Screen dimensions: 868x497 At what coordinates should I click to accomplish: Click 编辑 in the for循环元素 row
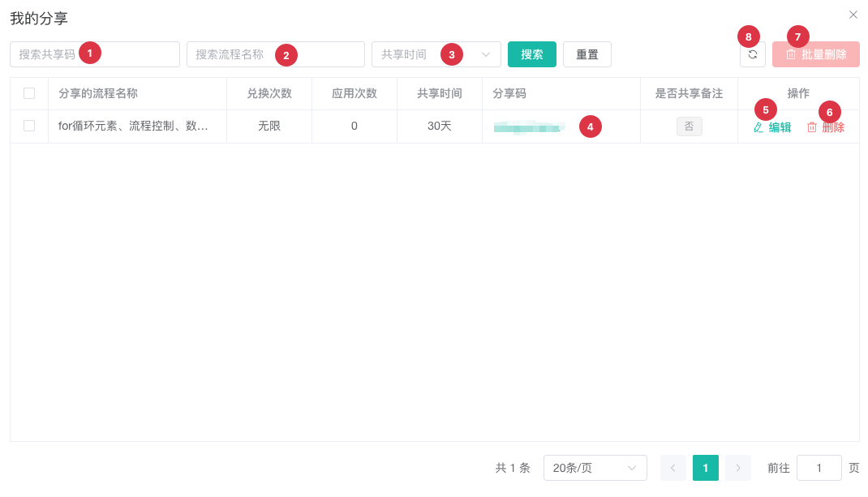(x=772, y=127)
